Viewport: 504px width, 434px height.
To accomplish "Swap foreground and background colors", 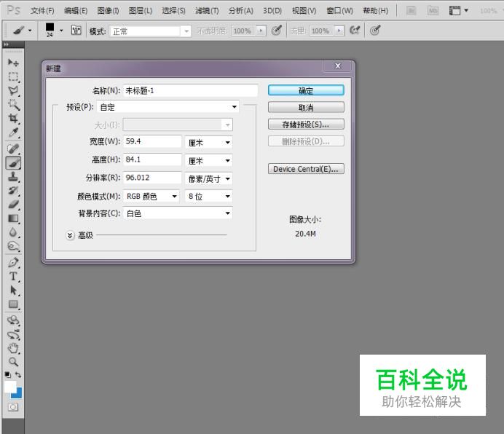I will coord(18,375).
